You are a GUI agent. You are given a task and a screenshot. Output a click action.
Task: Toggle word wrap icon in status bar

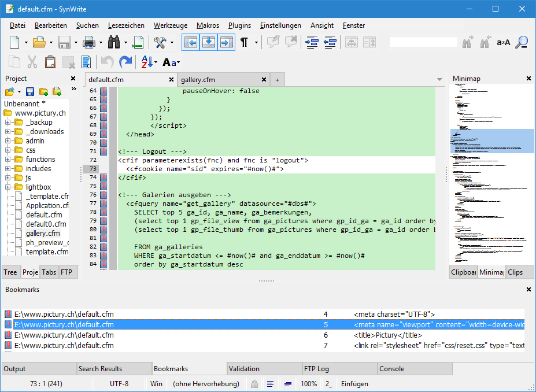coord(270,384)
